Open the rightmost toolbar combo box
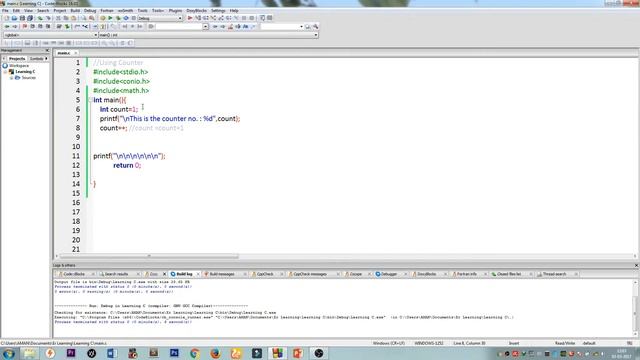640x360 pixels. click(282, 27)
